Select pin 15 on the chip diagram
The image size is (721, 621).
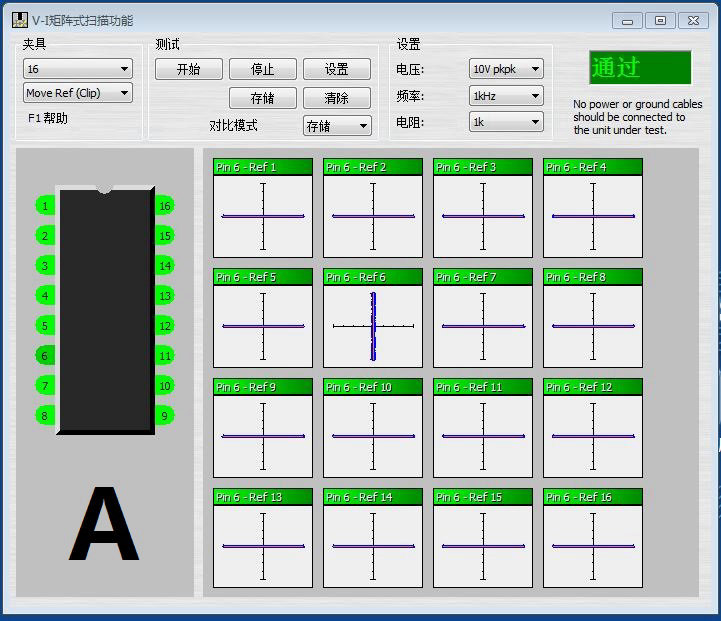[x=165, y=236]
